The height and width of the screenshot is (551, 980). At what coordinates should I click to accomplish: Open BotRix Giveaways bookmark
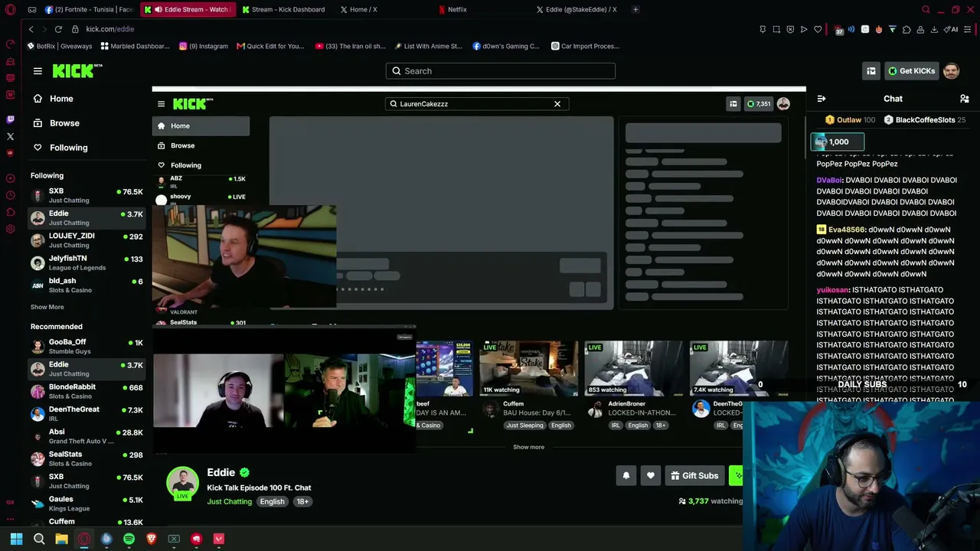click(x=59, y=46)
